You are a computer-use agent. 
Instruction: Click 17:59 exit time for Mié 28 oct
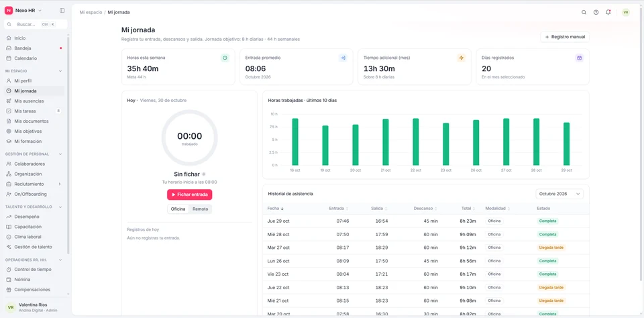tap(382, 234)
